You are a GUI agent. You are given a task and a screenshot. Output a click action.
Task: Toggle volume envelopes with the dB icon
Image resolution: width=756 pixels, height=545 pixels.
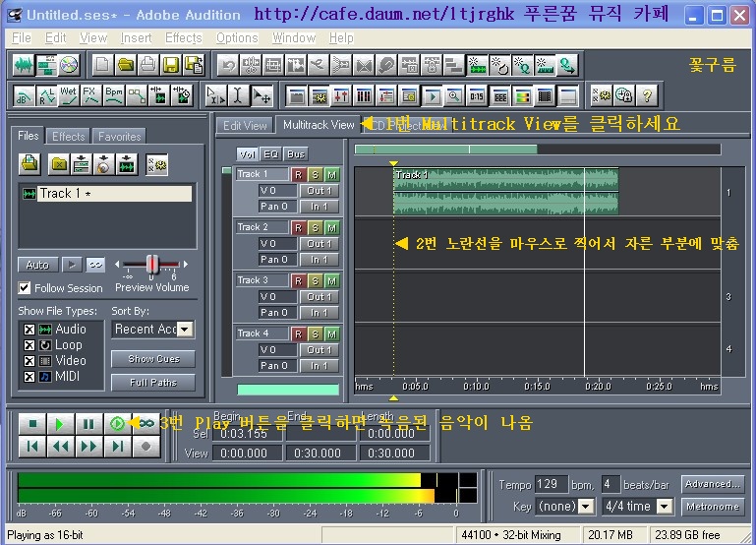point(24,95)
